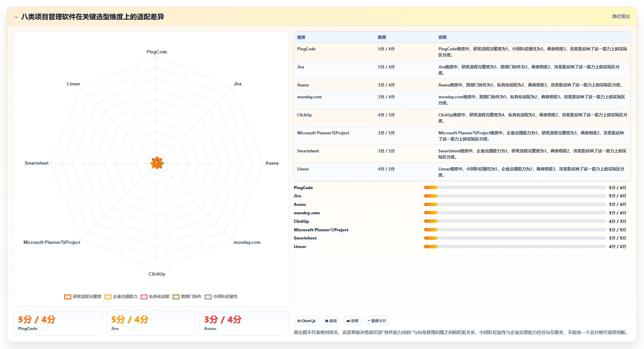644x349 pixels.
Task: Click the Smartsheet axis label on the radar chart
Action: pyautogui.click(x=36, y=163)
